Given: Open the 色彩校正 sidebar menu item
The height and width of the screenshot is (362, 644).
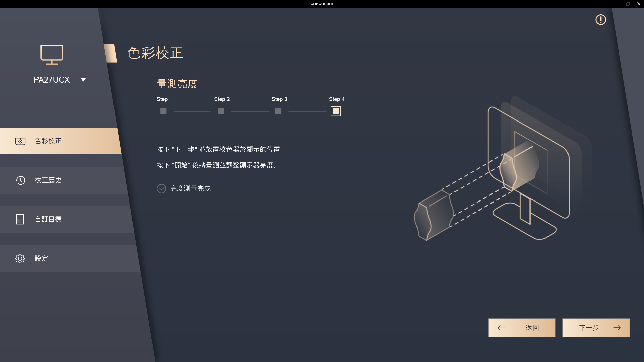Looking at the screenshot, I should pos(60,141).
